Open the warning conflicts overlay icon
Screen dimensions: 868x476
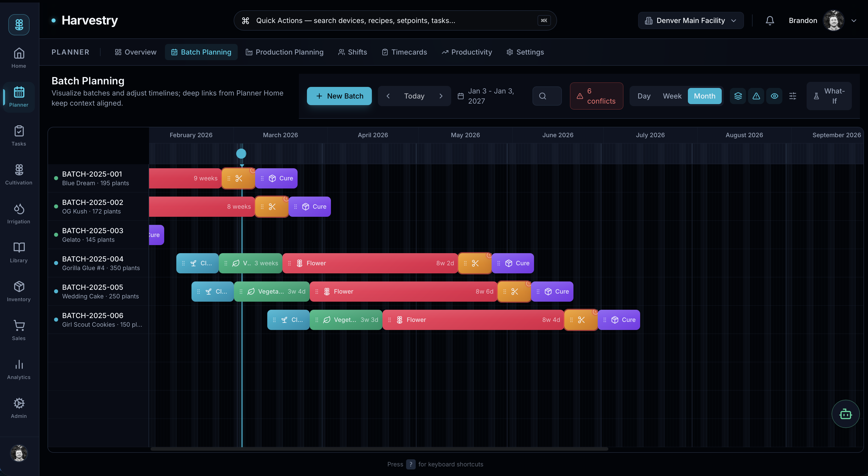(x=756, y=96)
